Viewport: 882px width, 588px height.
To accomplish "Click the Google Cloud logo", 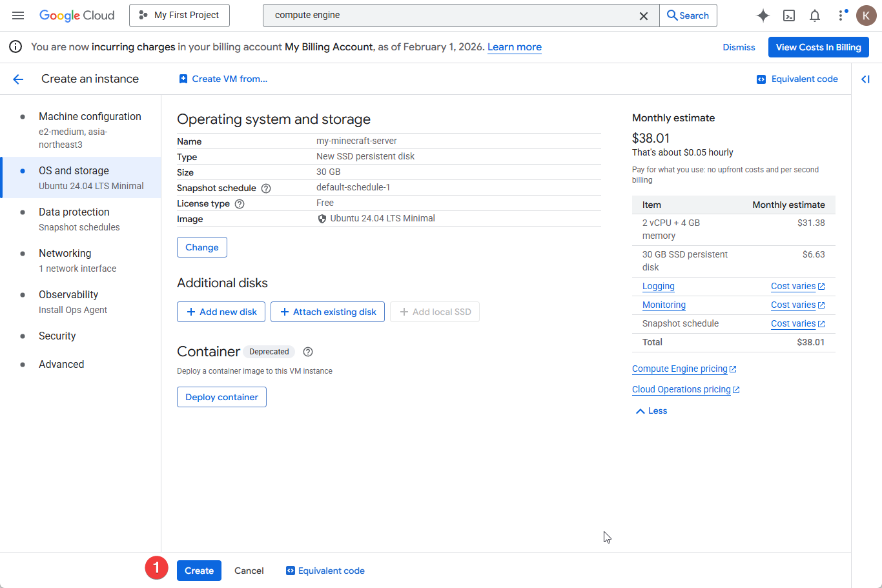I will [x=77, y=15].
